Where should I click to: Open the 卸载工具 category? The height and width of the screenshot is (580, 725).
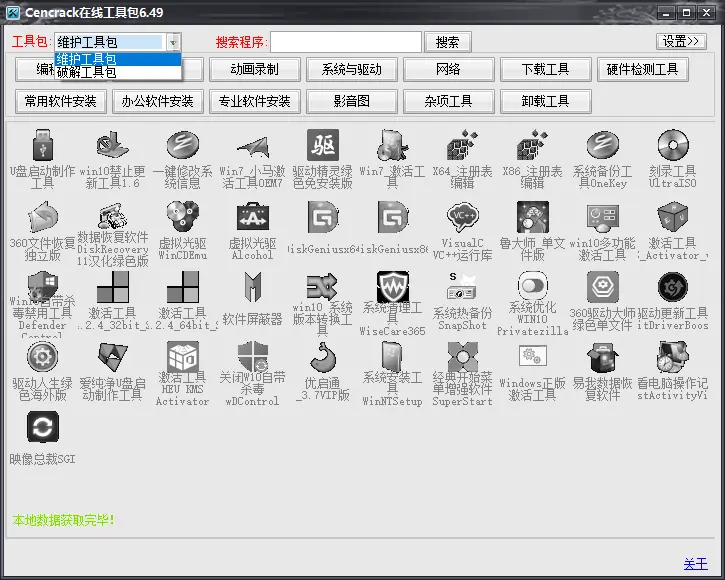point(546,101)
